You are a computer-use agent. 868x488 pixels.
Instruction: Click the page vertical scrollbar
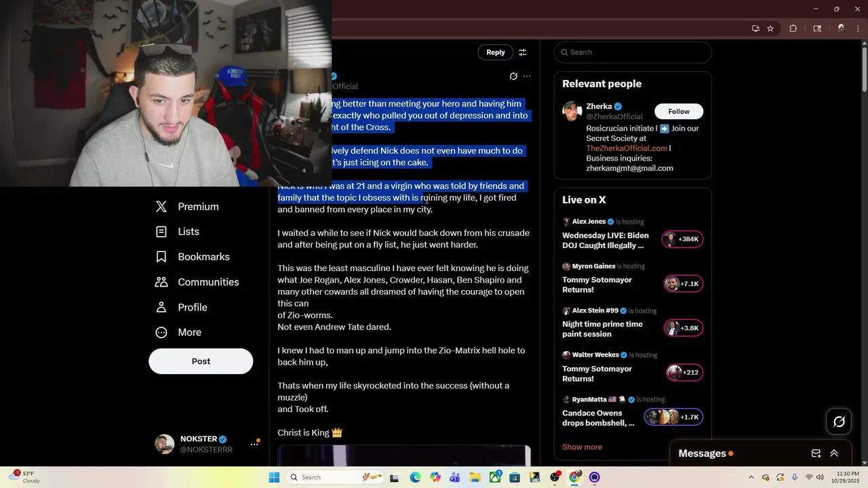864,68
